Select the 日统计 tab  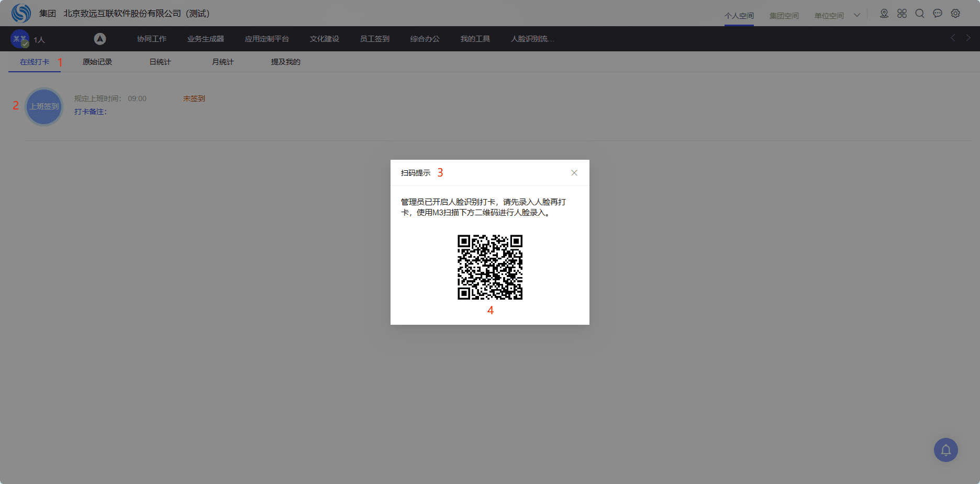[160, 62]
